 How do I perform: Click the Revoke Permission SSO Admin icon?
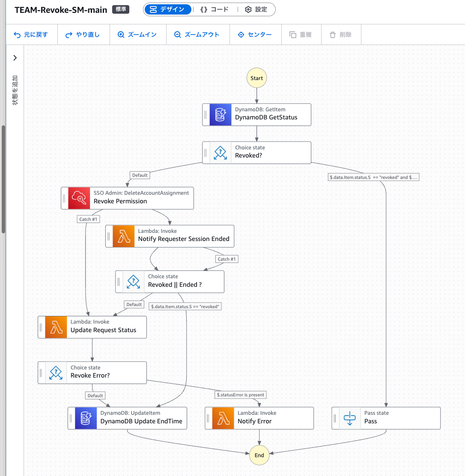click(x=79, y=198)
